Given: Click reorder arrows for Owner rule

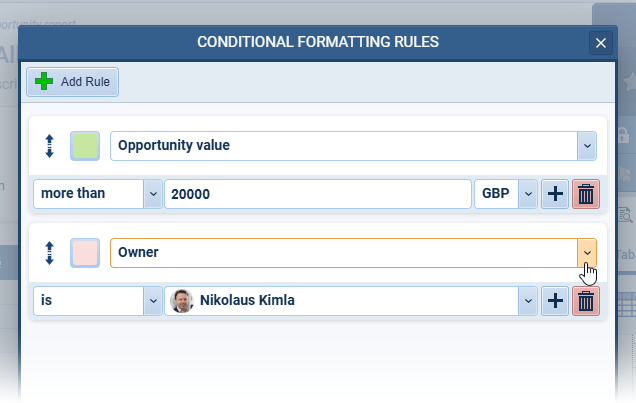Looking at the screenshot, I should coord(50,253).
